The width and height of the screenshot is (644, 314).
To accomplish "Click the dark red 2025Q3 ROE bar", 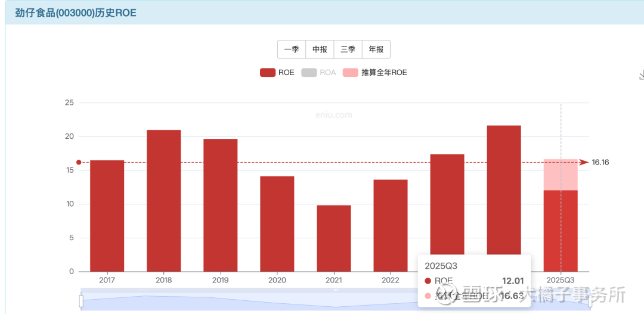I will [x=561, y=231].
